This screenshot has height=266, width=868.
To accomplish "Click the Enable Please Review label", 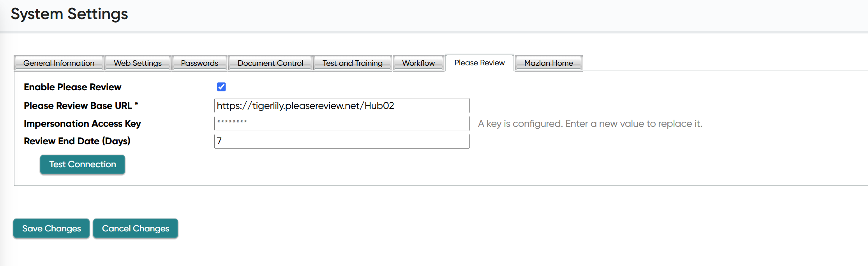I will 72,87.
